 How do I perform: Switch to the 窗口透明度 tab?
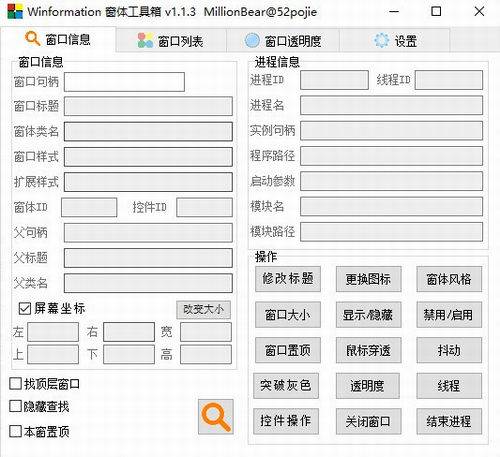pos(283,41)
